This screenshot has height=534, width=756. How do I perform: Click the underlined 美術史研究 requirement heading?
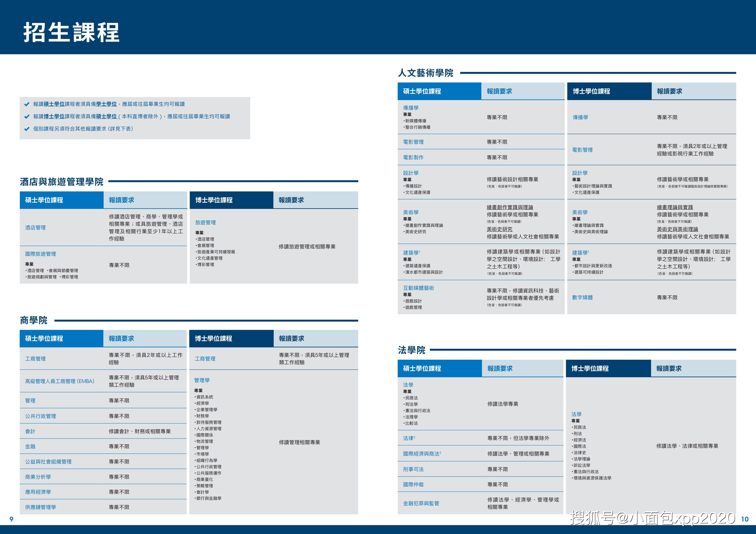[x=499, y=229]
